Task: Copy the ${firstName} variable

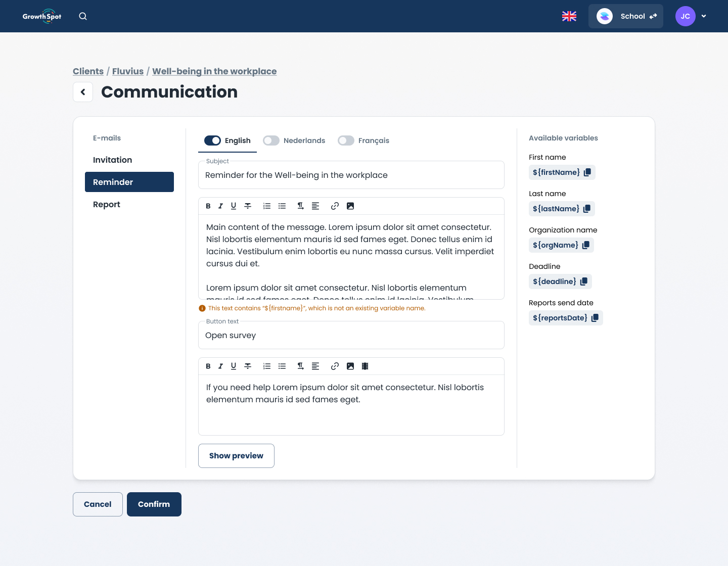Action: click(x=587, y=172)
